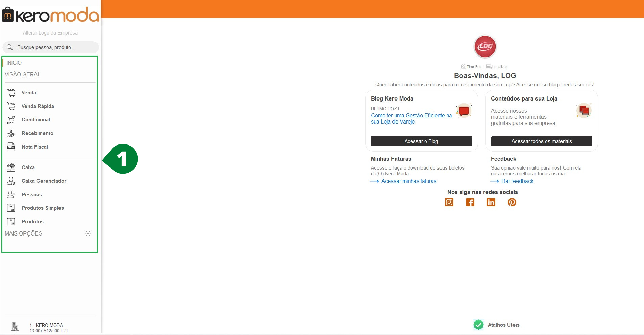This screenshot has width=644, height=335.
Task: Click the 1 - KERO MODA company text
Action: (x=46, y=325)
